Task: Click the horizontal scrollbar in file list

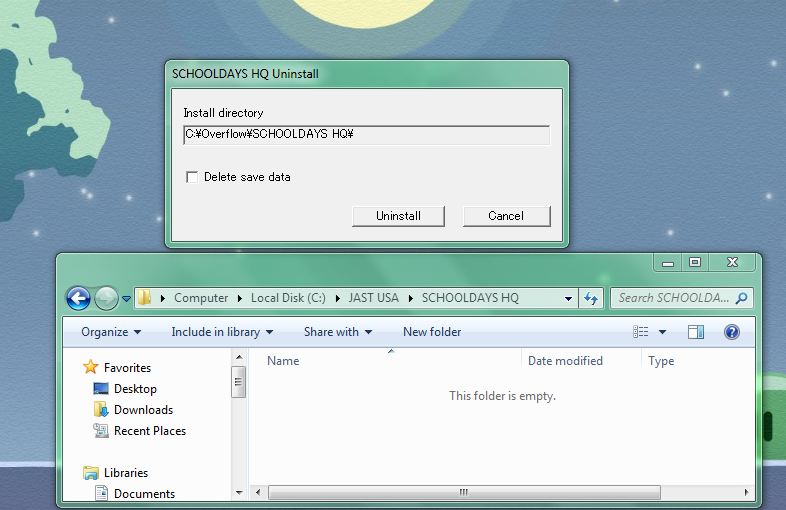Action: tap(464, 493)
